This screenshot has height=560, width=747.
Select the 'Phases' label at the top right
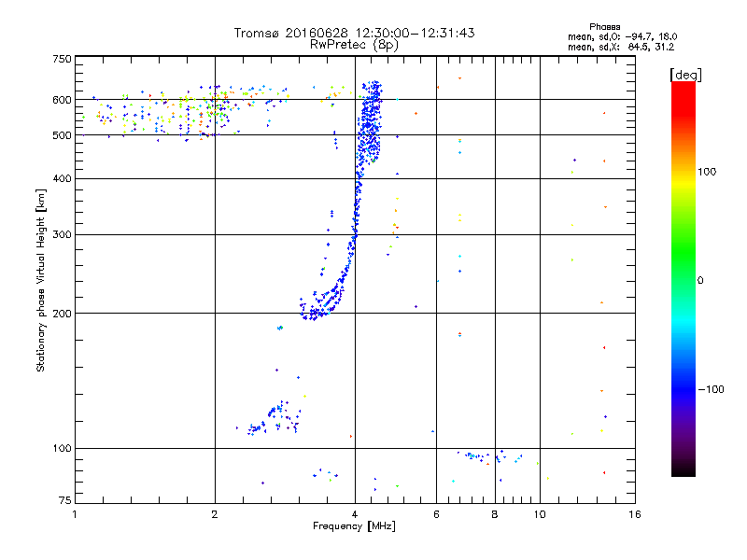point(604,27)
